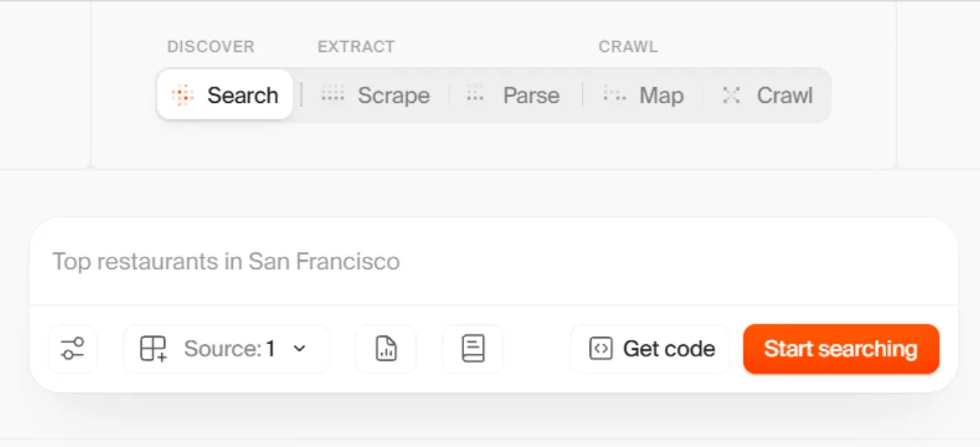Open the search options sliders icon
Viewport: 980px width, 447px height.
72,349
